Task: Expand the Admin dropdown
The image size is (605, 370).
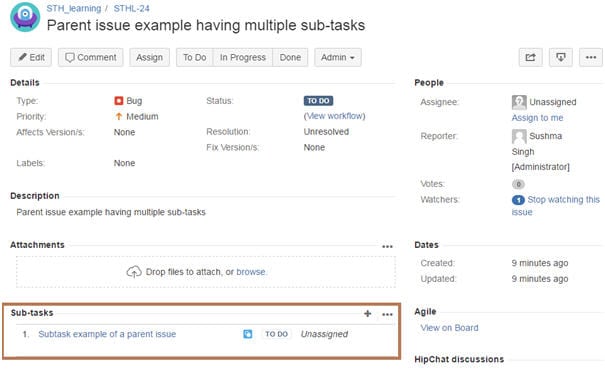Action: point(338,57)
